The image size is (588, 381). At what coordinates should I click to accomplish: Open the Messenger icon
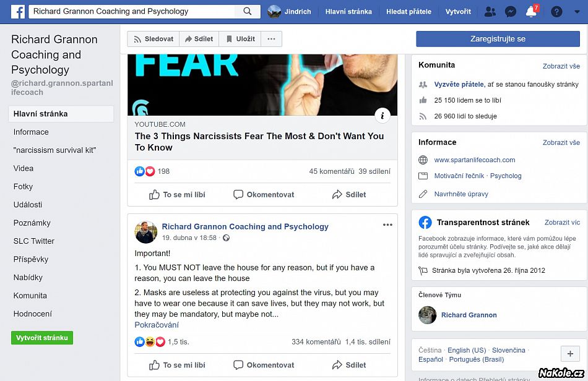click(x=511, y=12)
